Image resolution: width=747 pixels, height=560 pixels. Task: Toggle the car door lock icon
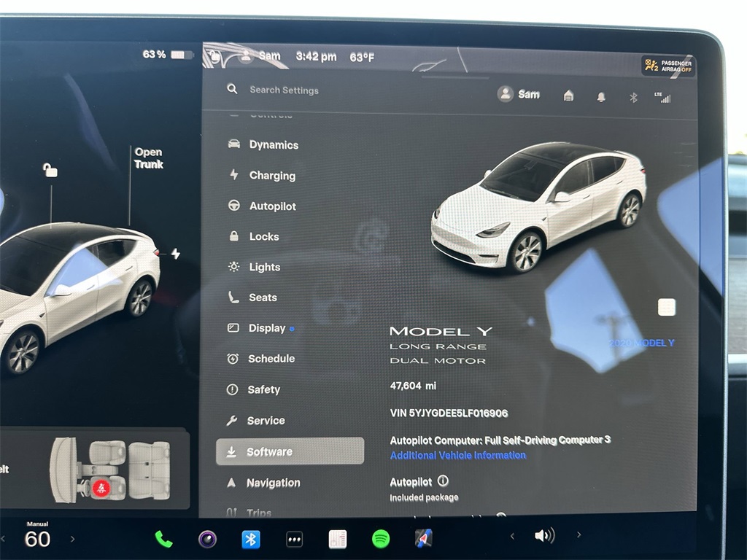pos(50,171)
